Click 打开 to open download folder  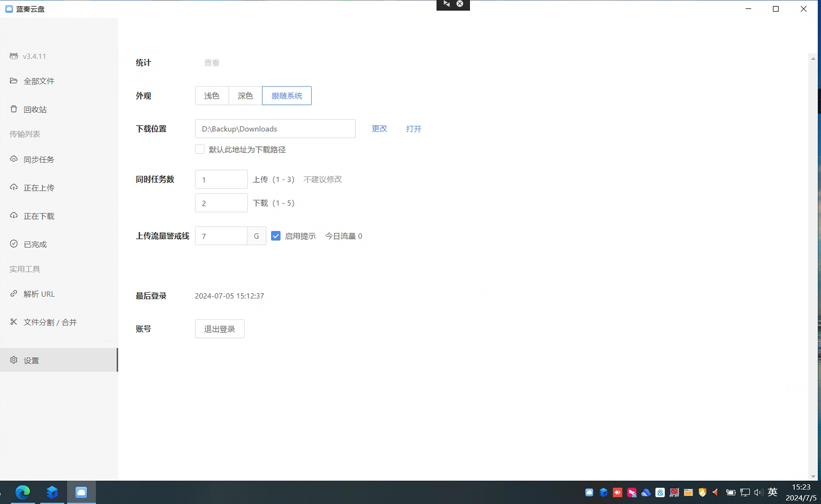(413, 129)
